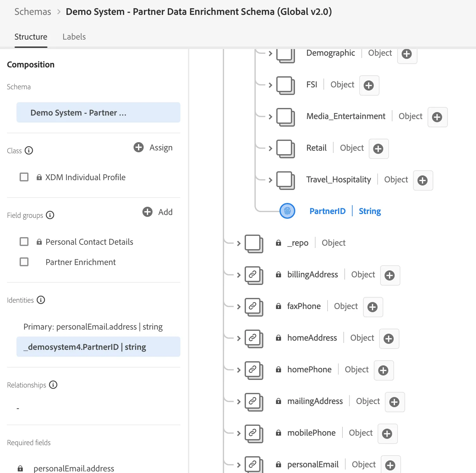Click the plus icon beside homePhone
476x473 pixels.
pyautogui.click(x=384, y=370)
